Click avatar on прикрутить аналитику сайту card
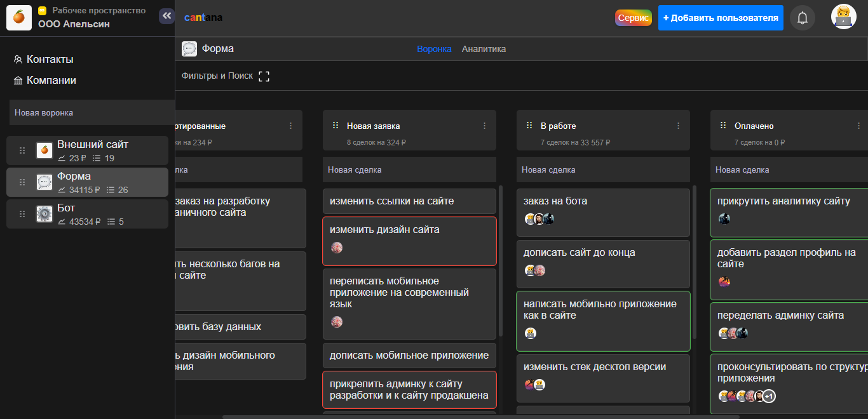Viewport: 868px width, 419px height. point(724,219)
